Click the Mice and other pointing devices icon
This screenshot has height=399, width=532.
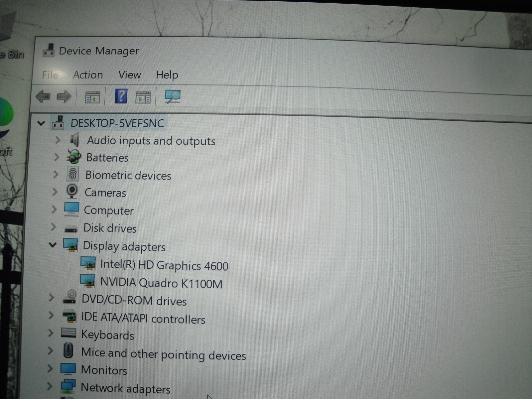coord(68,350)
